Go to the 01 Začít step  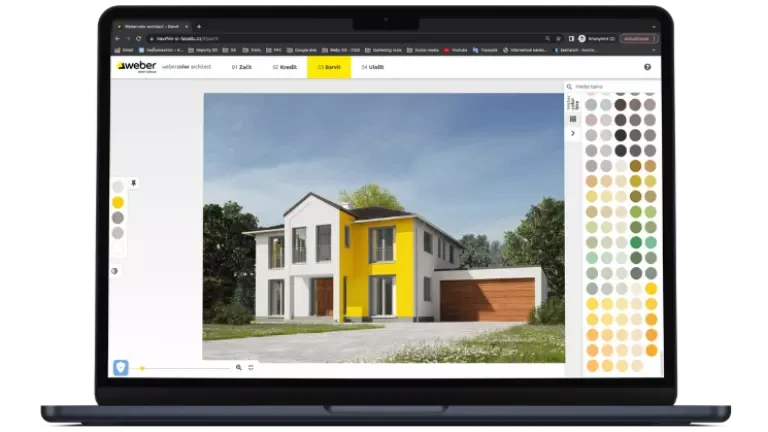pos(241,67)
